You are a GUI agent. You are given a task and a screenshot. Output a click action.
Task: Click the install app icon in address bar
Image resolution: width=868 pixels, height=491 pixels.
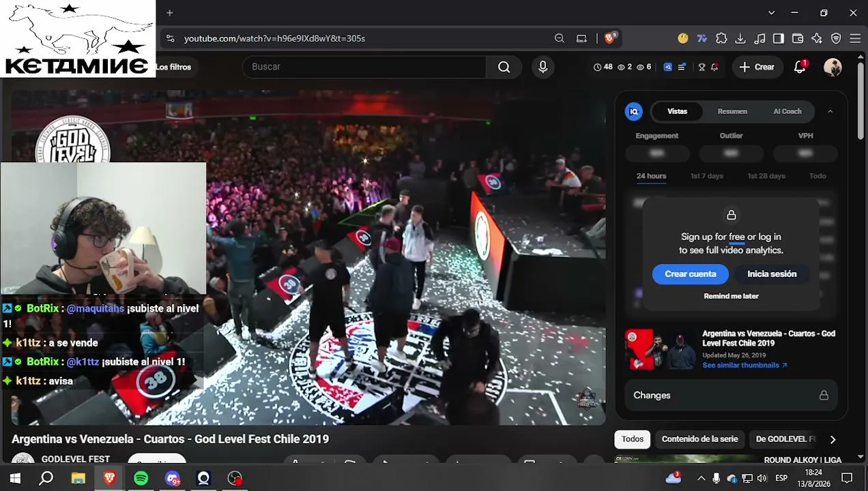[581, 38]
